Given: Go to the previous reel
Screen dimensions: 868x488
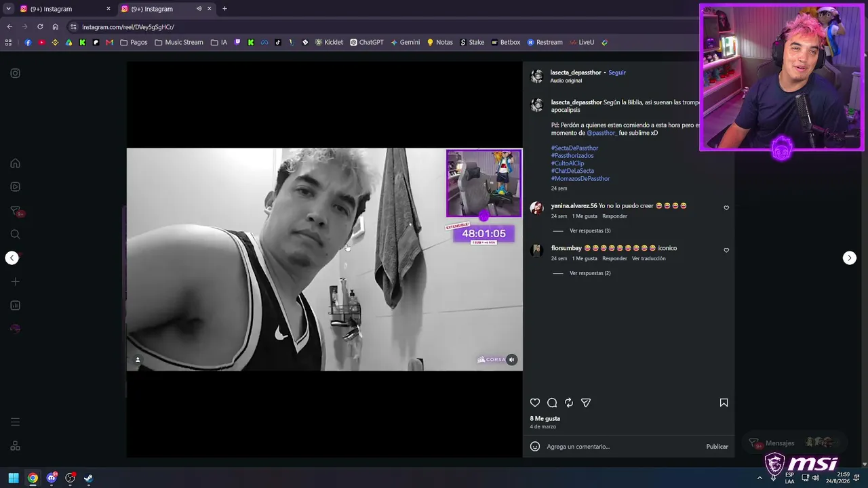Looking at the screenshot, I should (x=12, y=258).
